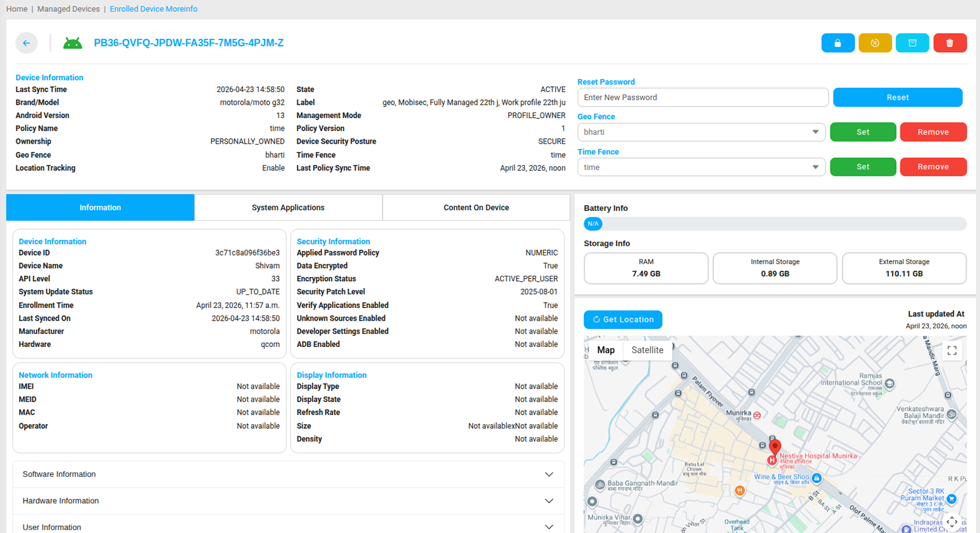Open the map in fullscreen view
Viewport: 980px width, 533px height.
(x=952, y=351)
